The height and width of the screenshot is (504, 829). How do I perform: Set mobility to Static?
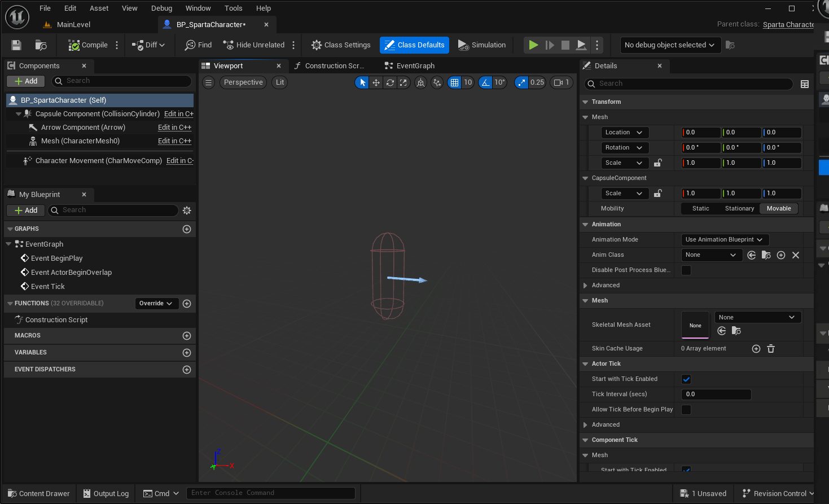pyautogui.click(x=700, y=209)
